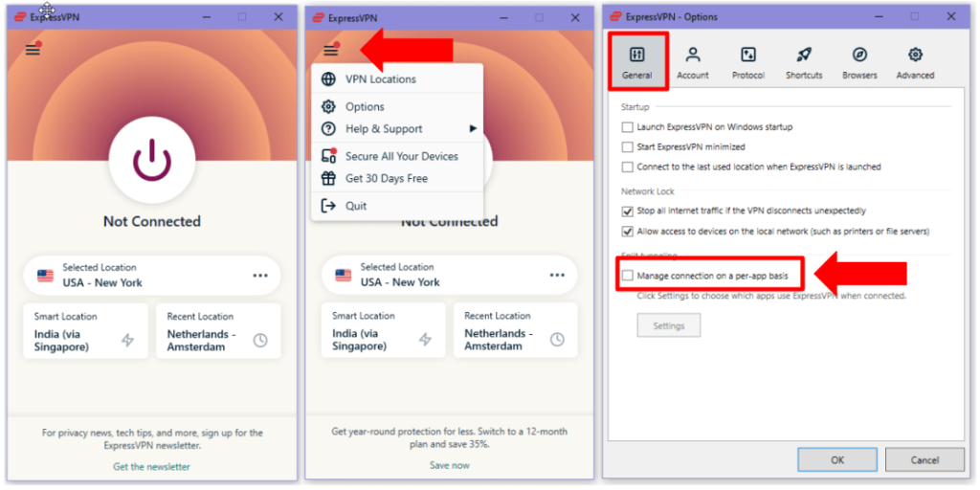980x490 pixels.
Task: Click the exit icon beside Quit
Action: click(328, 206)
